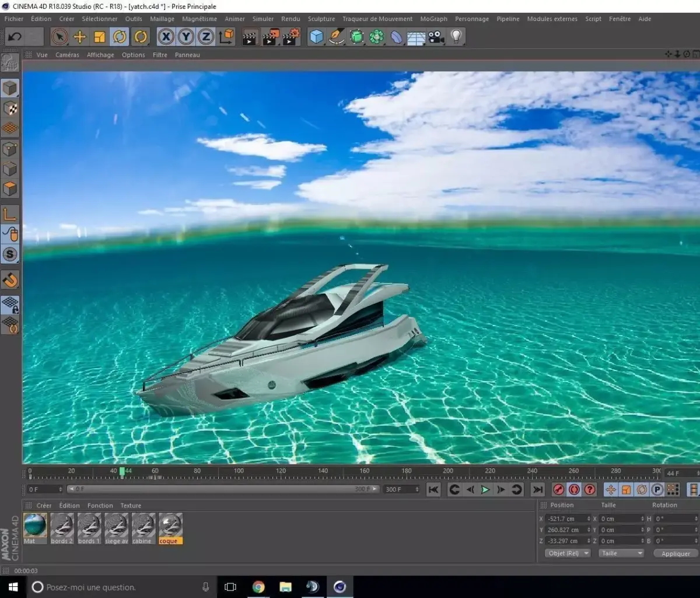The image size is (700, 598).
Task: Toggle autokeying red circle button
Action: point(574,489)
